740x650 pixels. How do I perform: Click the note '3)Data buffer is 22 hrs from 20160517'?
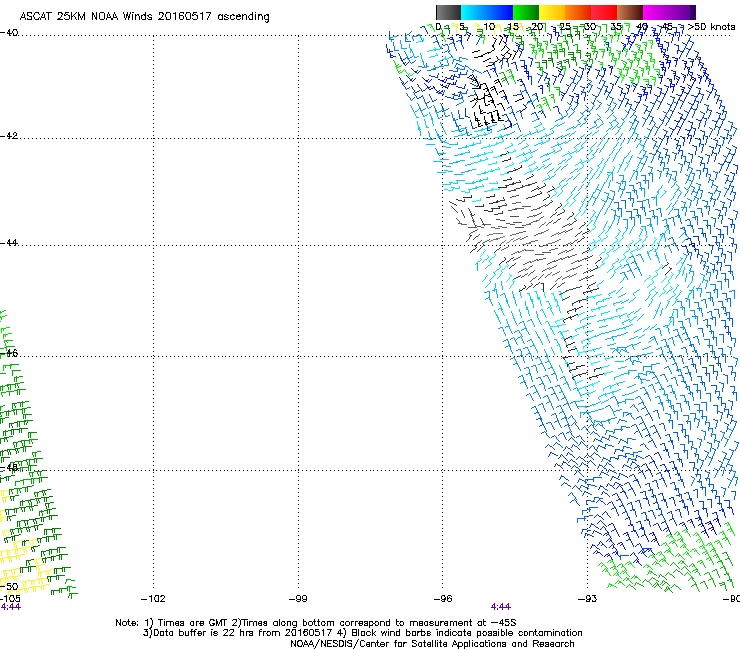(x=238, y=633)
